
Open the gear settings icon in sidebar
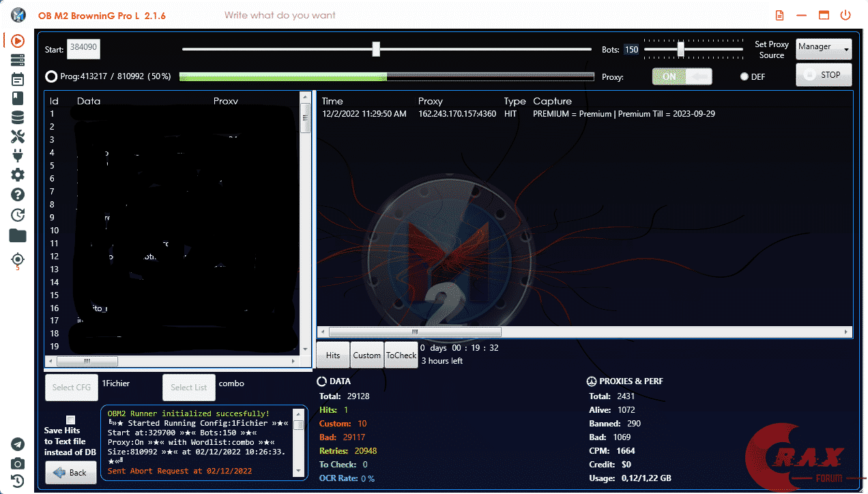(x=18, y=175)
